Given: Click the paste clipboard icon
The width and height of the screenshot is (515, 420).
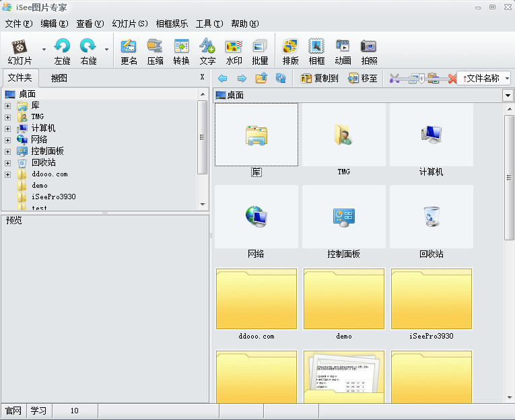Looking at the screenshot, I should click(x=434, y=78).
